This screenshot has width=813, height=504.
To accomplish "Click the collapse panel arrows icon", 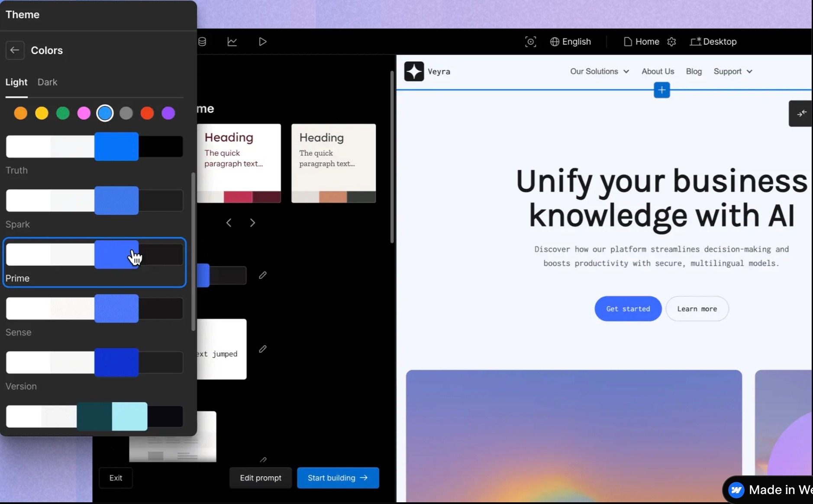I will pos(801,113).
